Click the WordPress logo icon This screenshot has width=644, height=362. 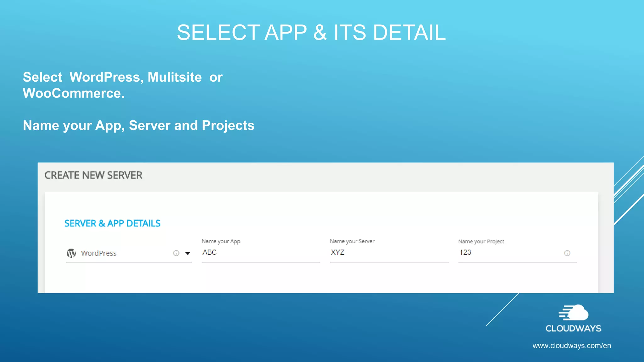coord(71,253)
